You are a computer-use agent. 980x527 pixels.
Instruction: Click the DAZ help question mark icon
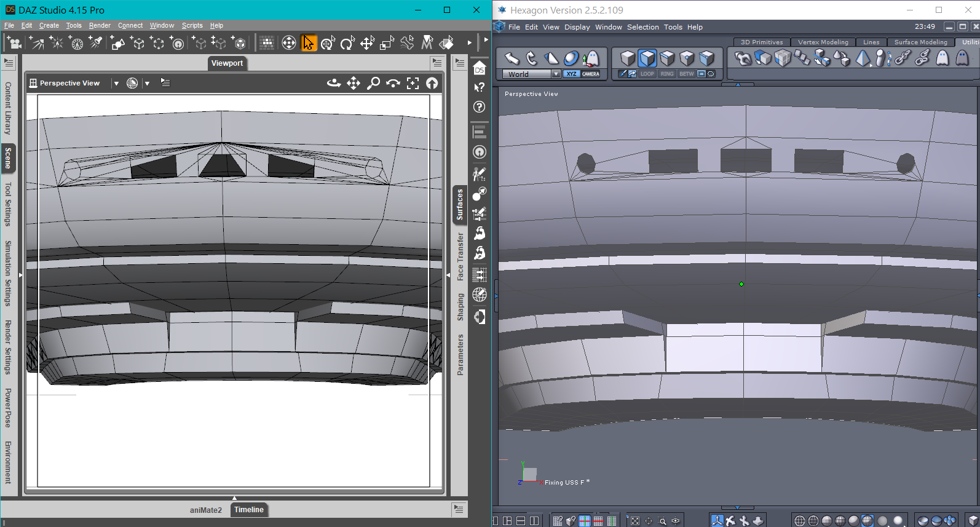pyautogui.click(x=480, y=107)
